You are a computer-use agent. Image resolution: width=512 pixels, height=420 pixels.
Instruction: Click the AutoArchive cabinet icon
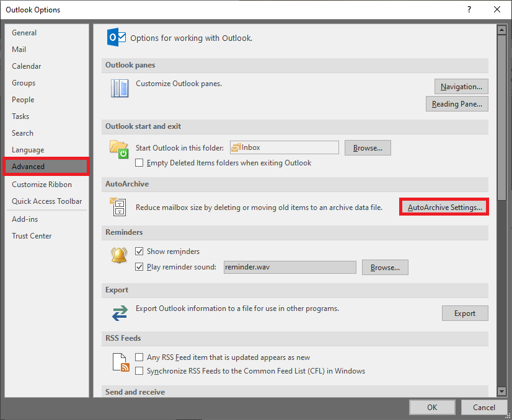118,207
